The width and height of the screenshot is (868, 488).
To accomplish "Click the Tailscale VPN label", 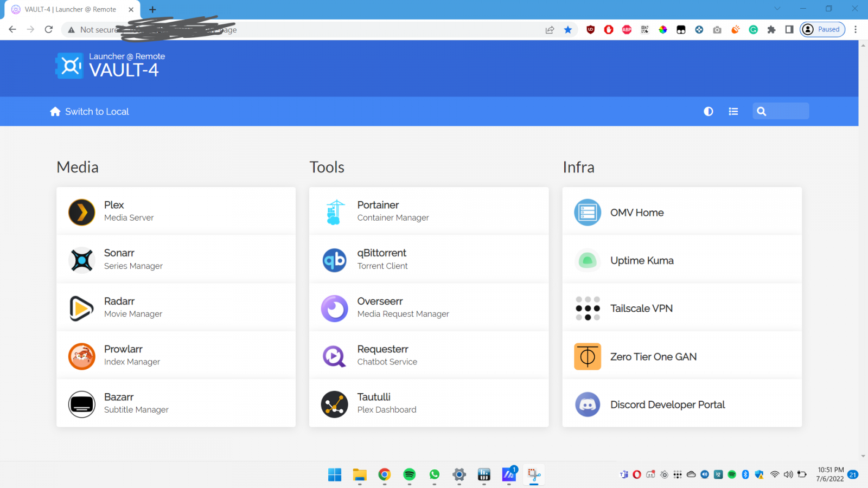I will [x=641, y=308].
